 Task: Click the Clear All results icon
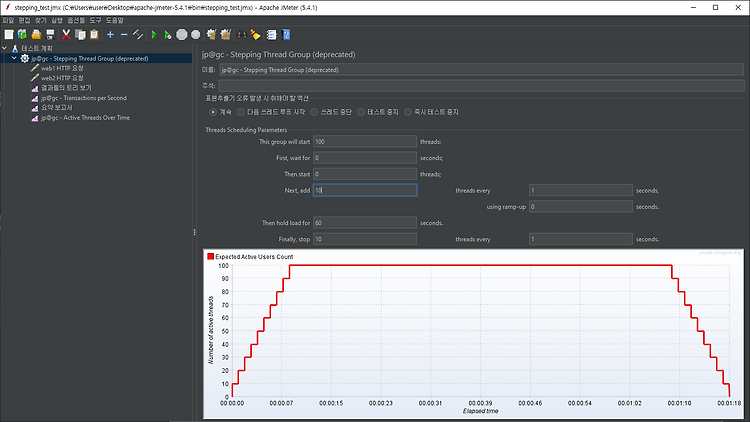coord(226,34)
